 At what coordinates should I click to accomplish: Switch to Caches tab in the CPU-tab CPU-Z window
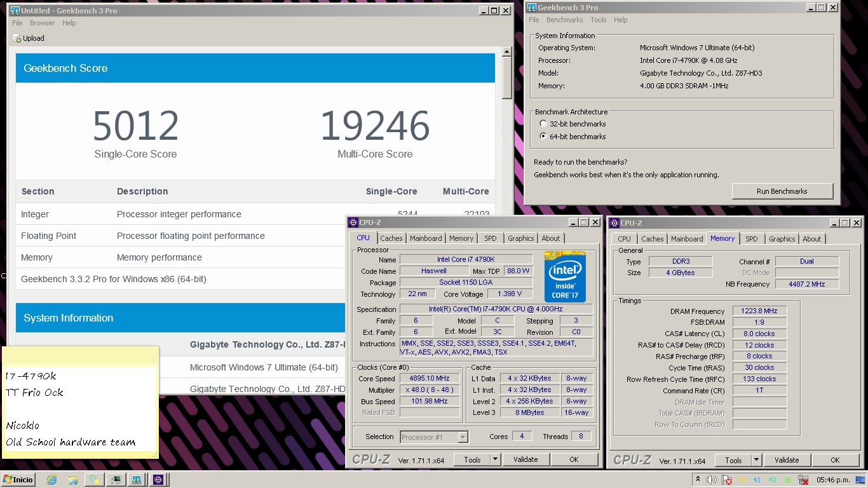(x=391, y=238)
